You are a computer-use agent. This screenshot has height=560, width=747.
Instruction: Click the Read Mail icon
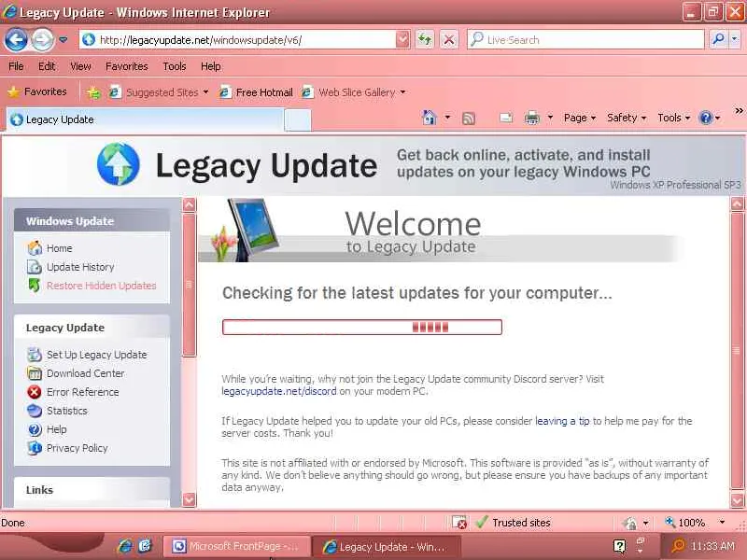tap(506, 118)
